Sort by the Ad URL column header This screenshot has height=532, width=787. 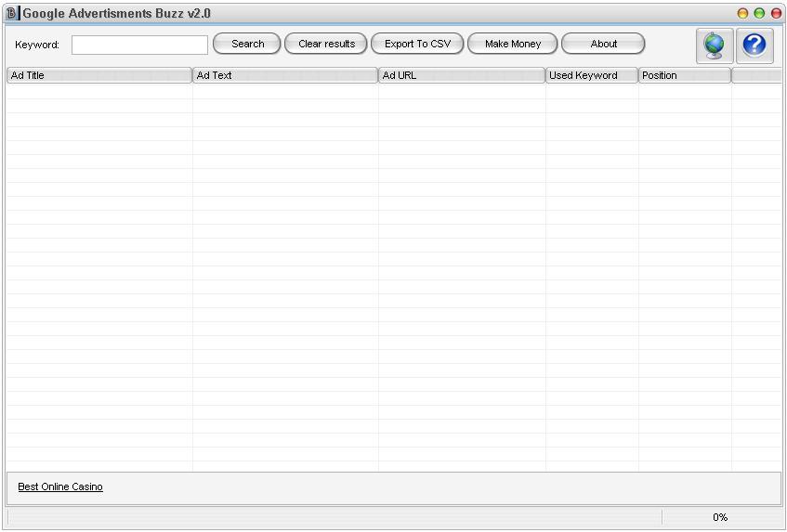(x=462, y=75)
